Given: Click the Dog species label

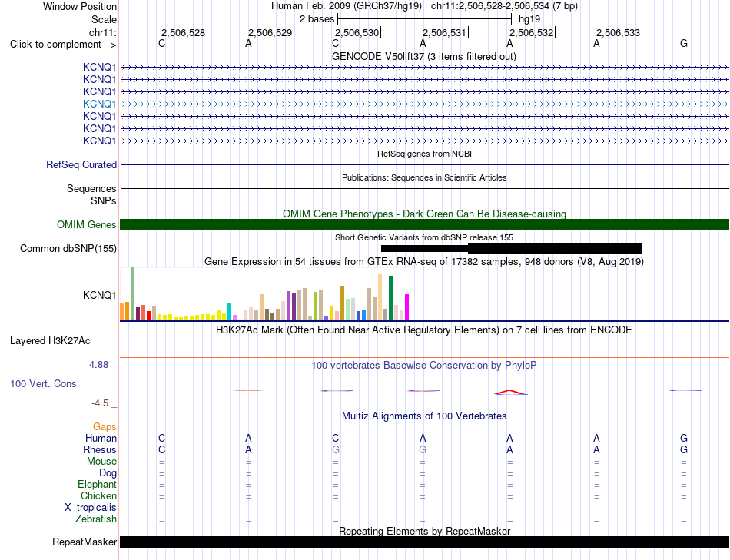Looking at the screenshot, I should point(108,473).
